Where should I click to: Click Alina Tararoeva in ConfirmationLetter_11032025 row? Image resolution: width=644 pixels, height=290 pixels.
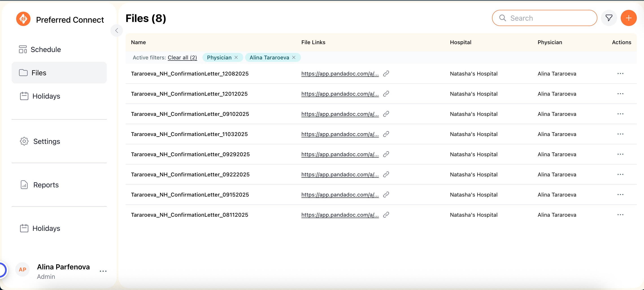(557, 134)
